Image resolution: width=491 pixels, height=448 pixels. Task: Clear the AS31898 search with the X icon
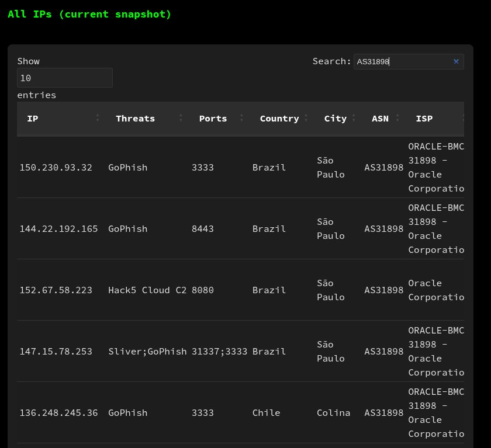[456, 62]
